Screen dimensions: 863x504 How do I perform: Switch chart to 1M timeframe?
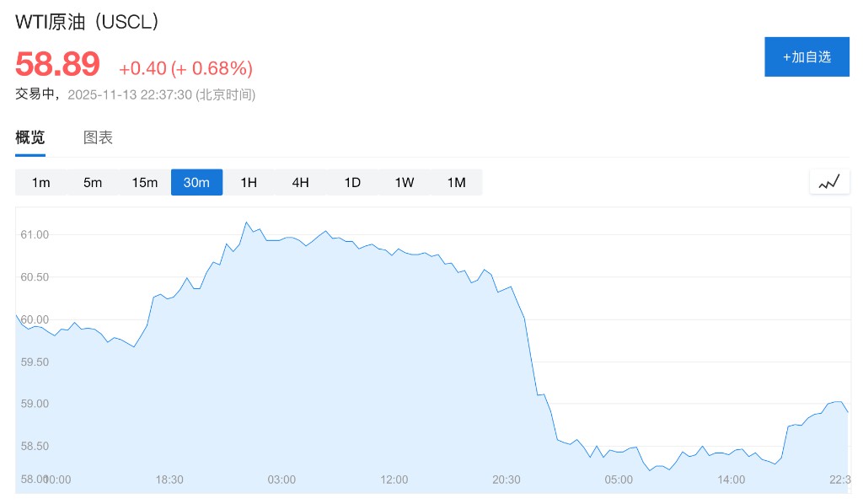[456, 183]
